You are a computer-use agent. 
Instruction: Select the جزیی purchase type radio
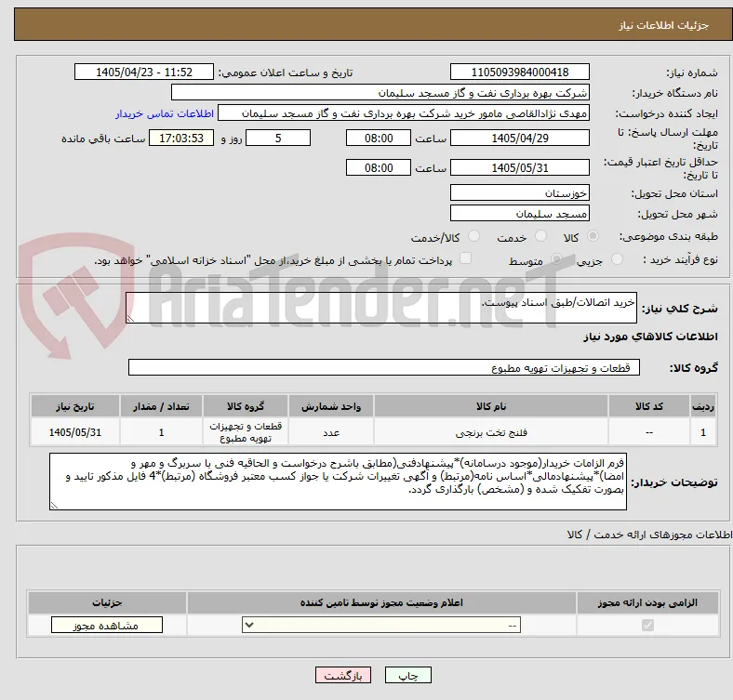617,258
